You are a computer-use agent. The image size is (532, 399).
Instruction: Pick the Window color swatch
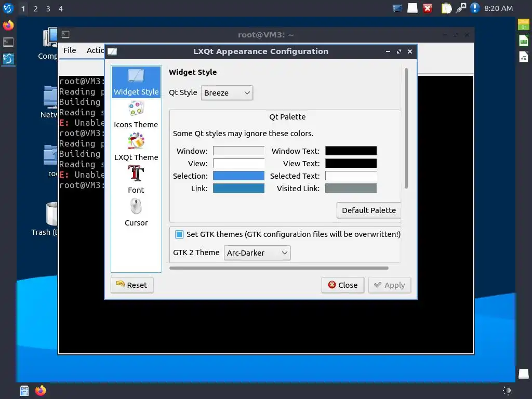click(238, 151)
